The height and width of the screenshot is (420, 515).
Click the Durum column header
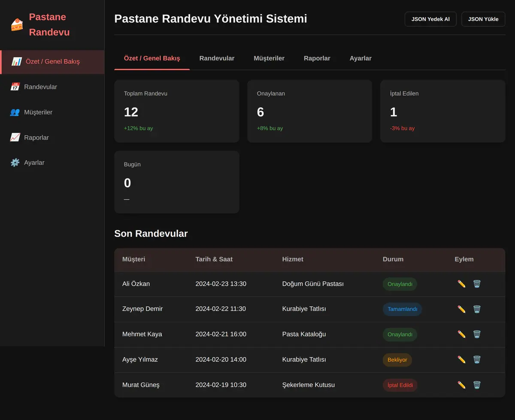[393, 259]
